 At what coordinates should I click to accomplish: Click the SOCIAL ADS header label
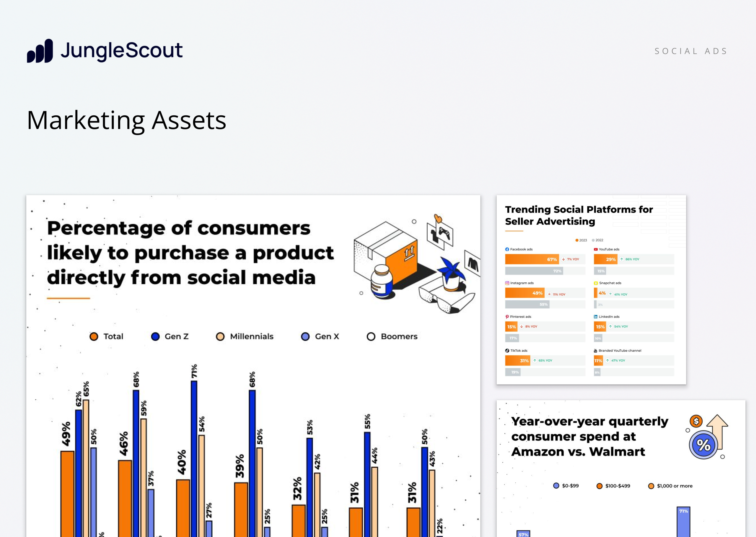pos(691,51)
